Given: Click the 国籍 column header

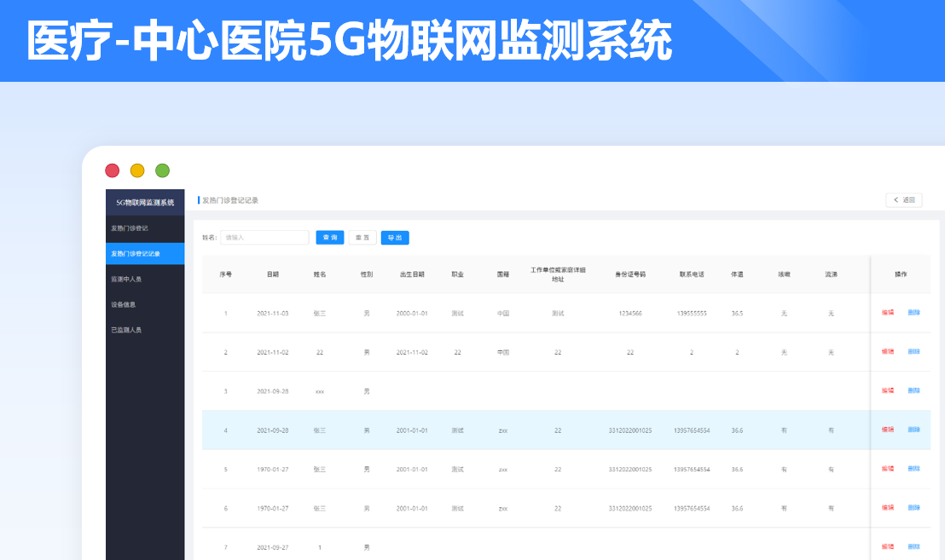Looking at the screenshot, I should click(x=503, y=274).
